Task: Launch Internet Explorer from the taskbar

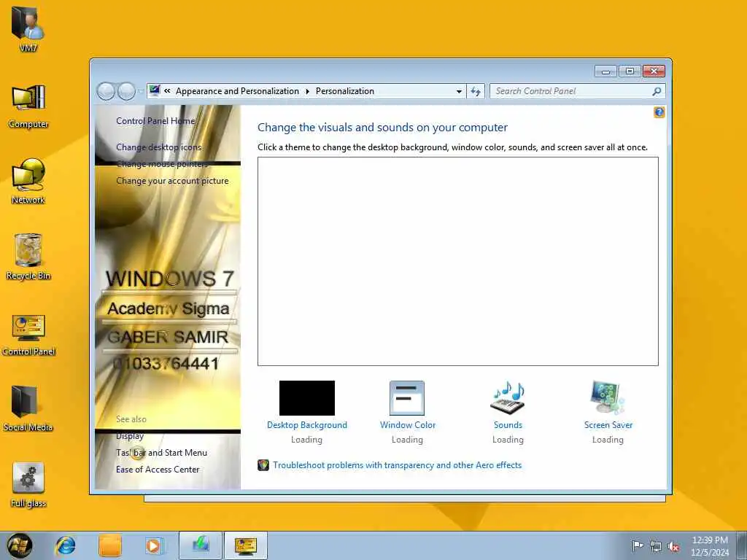Action: [65, 545]
